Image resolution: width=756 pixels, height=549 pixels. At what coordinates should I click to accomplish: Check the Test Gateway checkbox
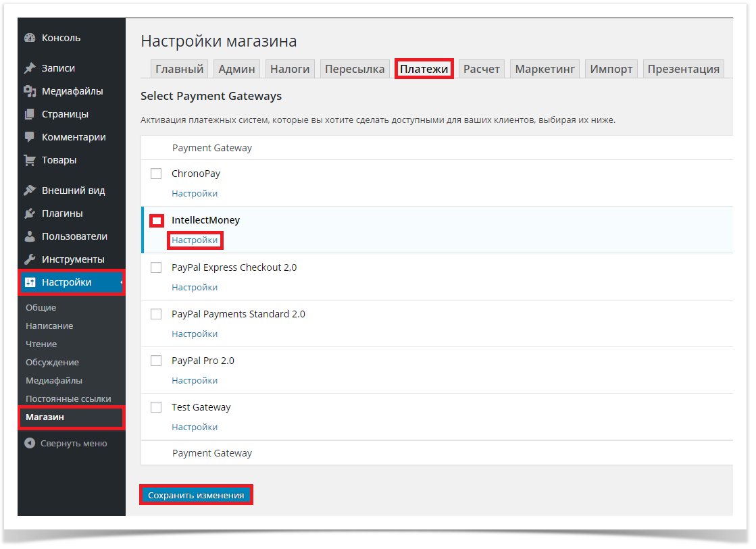pos(156,407)
